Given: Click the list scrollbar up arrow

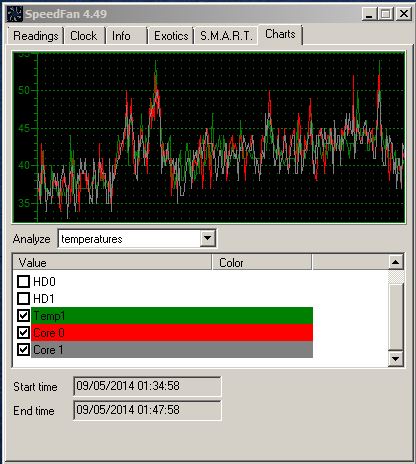Looking at the screenshot, I should (396, 262).
